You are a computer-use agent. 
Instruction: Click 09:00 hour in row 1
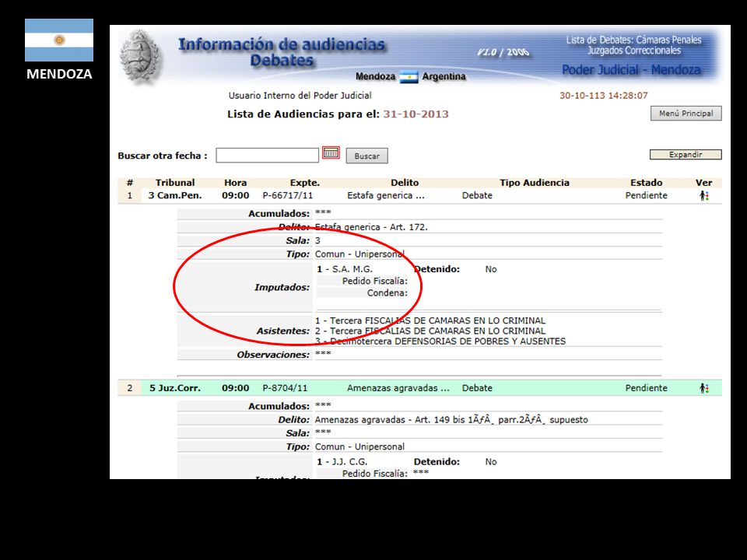pyautogui.click(x=235, y=196)
